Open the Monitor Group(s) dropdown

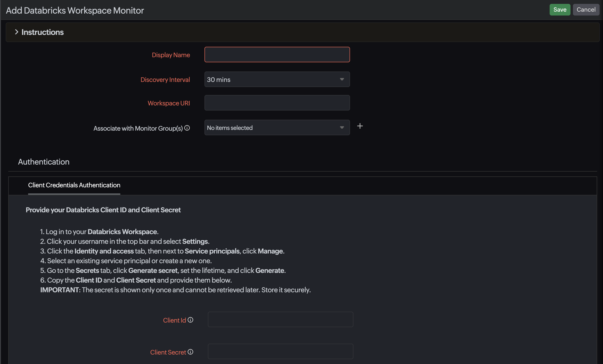tap(277, 127)
